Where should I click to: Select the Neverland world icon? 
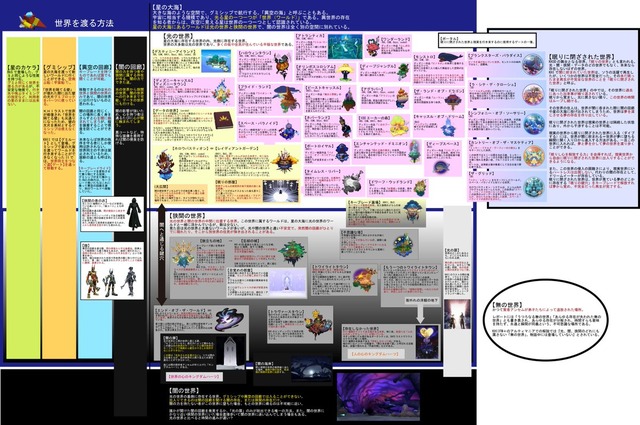[x=346, y=127]
